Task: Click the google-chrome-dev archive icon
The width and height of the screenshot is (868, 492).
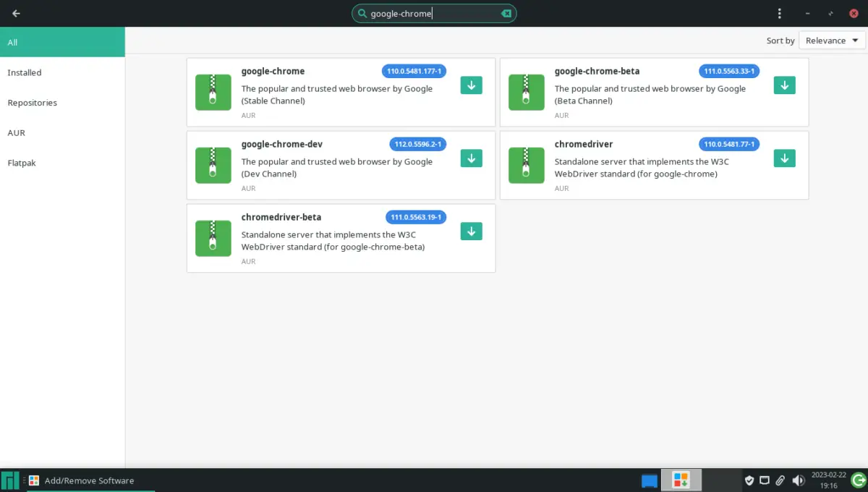Action: pyautogui.click(x=213, y=165)
